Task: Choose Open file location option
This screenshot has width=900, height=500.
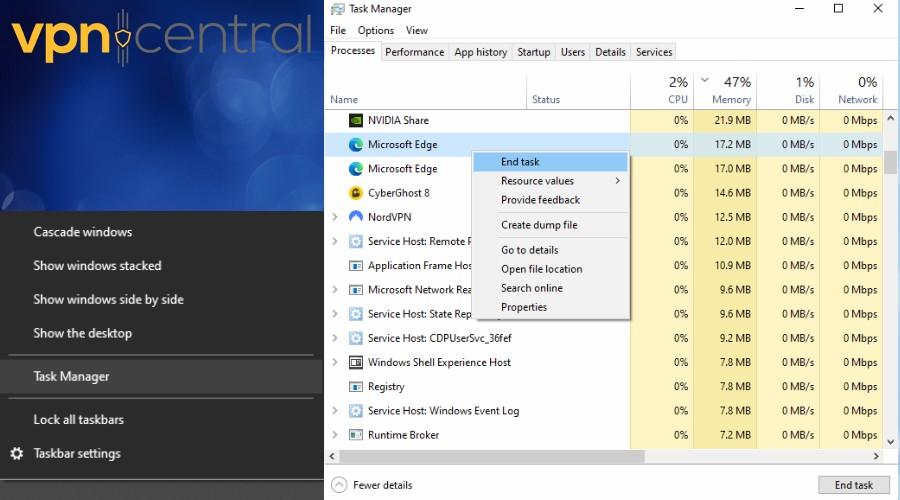Action: (x=550, y=269)
